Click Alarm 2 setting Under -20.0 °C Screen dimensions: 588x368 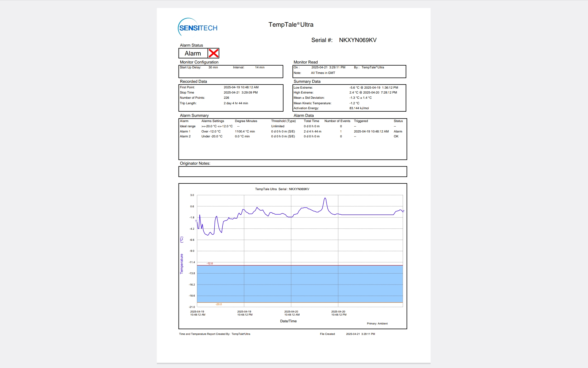(x=212, y=136)
